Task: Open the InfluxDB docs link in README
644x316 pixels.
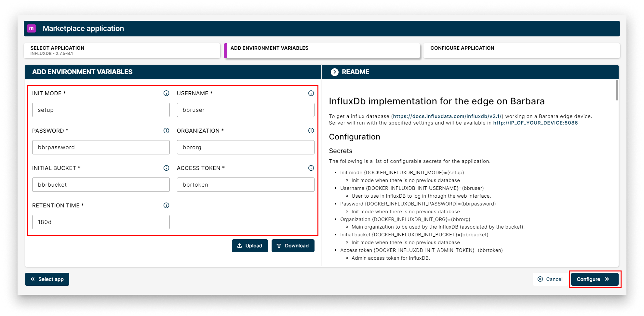Action: [x=447, y=116]
